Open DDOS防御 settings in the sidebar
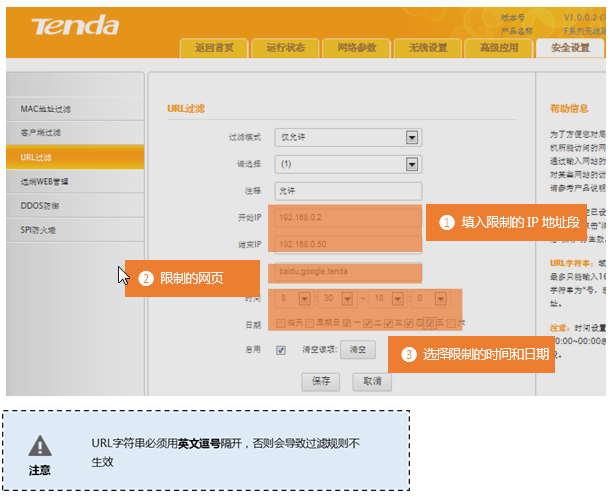This screenshot has width=616, height=497. point(40,206)
